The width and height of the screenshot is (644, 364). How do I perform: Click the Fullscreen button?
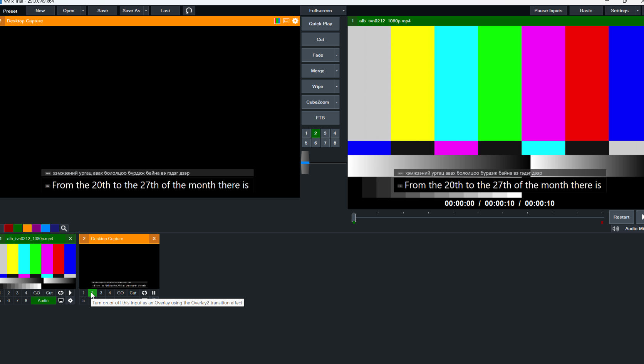tap(320, 10)
